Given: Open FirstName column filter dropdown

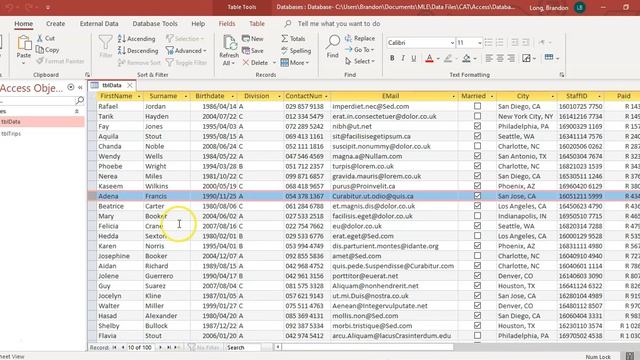Looking at the screenshot, I should (x=139, y=96).
